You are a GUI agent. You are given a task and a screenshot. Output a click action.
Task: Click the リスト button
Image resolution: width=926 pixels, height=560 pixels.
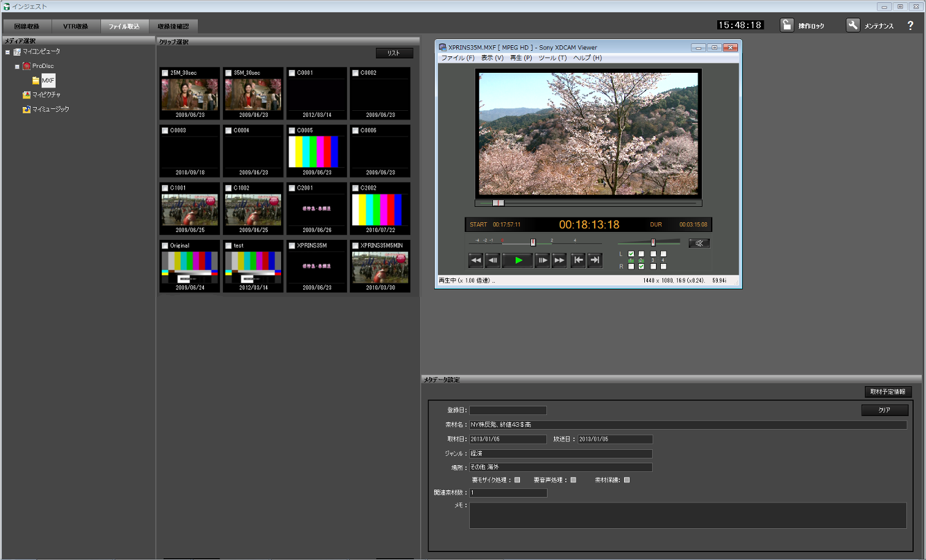[x=394, y=53]
